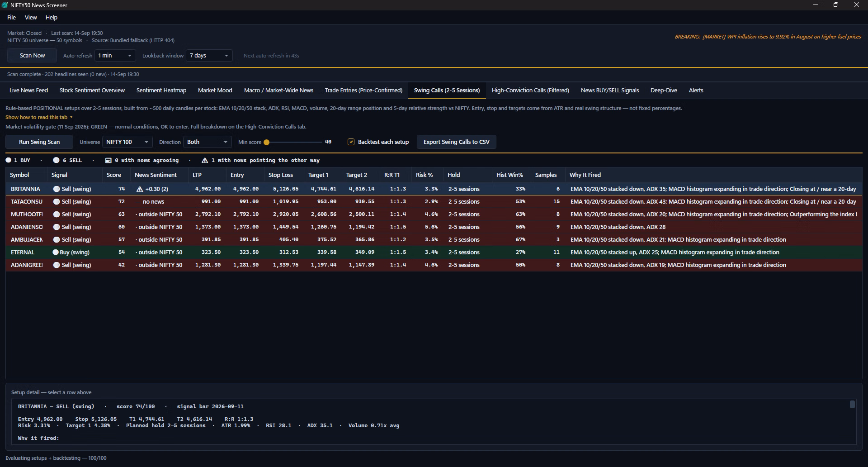Click the white circle beside '1 BUY' summary
868x467 pixels.
(9, 160)
